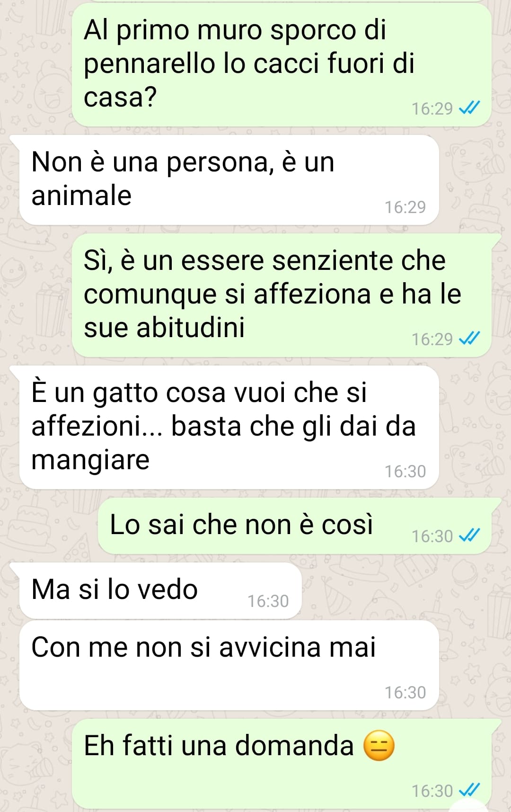Select the 'Eh fatti una domanda' message
Image resolution: width=511 pixels, height=812 pixels.
(x=282, y=764)
